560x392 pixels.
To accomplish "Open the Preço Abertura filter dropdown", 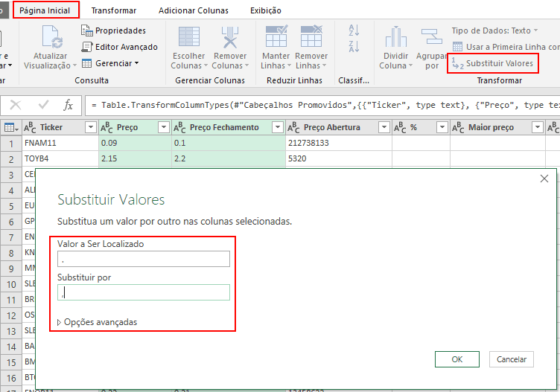I will tap(384, 127).
